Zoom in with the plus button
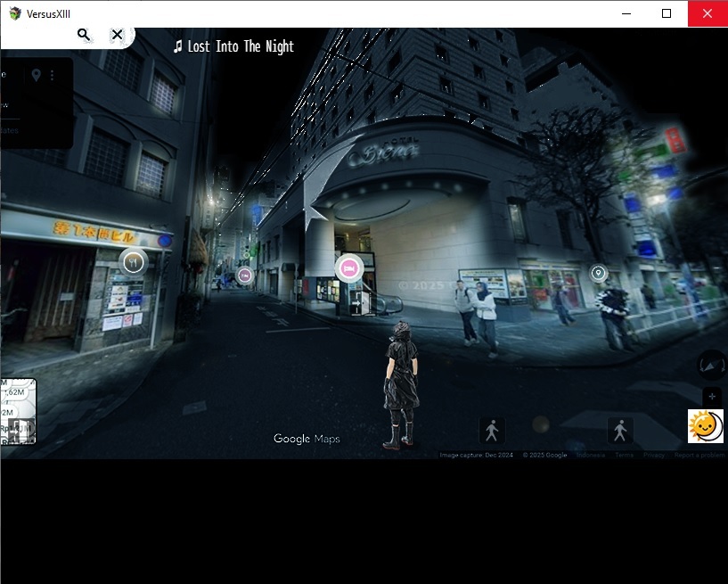 pyautogui.click(x=712, y=397)
